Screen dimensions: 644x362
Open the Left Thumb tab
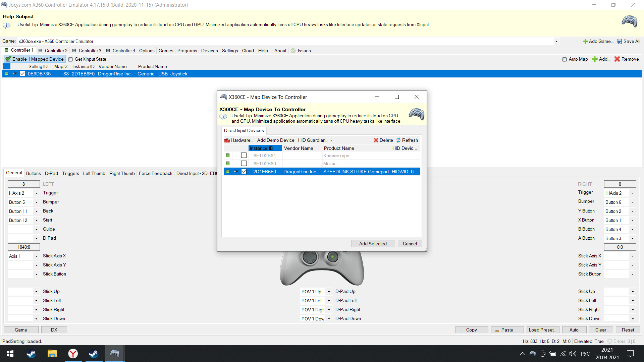94,173
